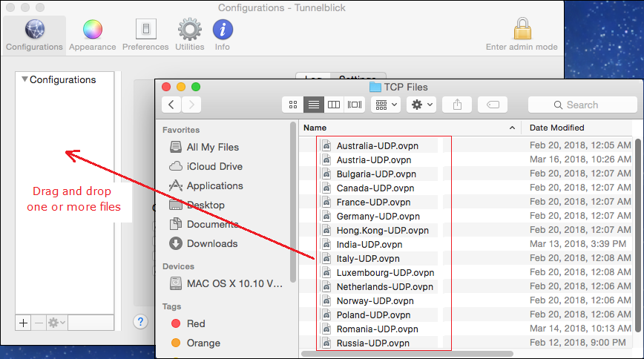This screenshot has width=644, height=359.
Task: Sort files by Date Modified column
Action: point(556,128)
